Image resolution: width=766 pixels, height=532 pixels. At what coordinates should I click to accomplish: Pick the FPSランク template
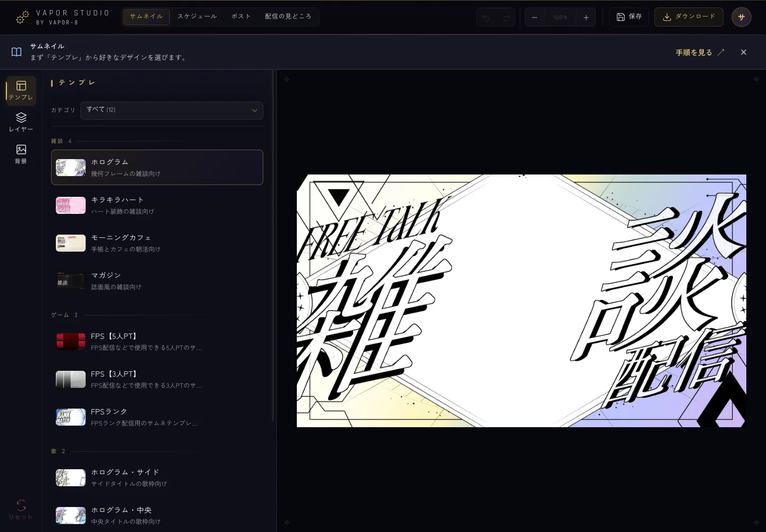[x=157, y=417]
